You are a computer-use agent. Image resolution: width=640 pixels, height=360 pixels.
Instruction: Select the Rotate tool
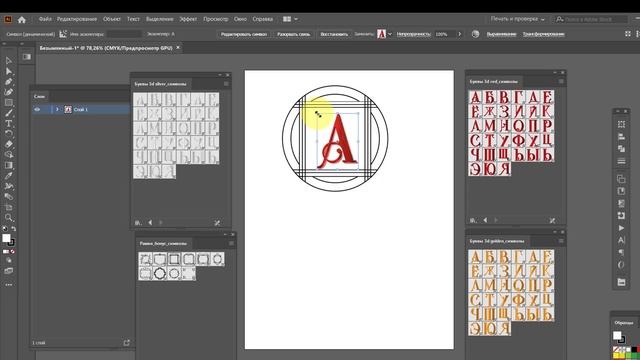9,133
